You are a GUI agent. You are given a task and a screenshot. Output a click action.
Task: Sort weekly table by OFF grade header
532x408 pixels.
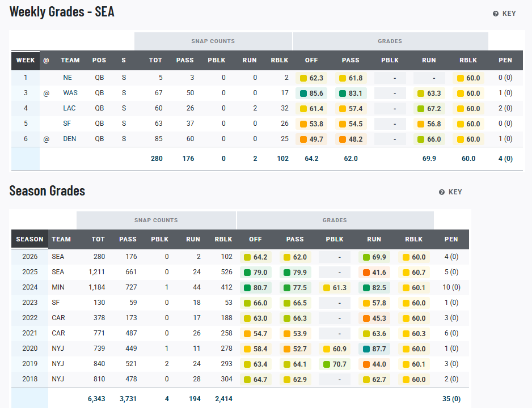tap(311, 60)
